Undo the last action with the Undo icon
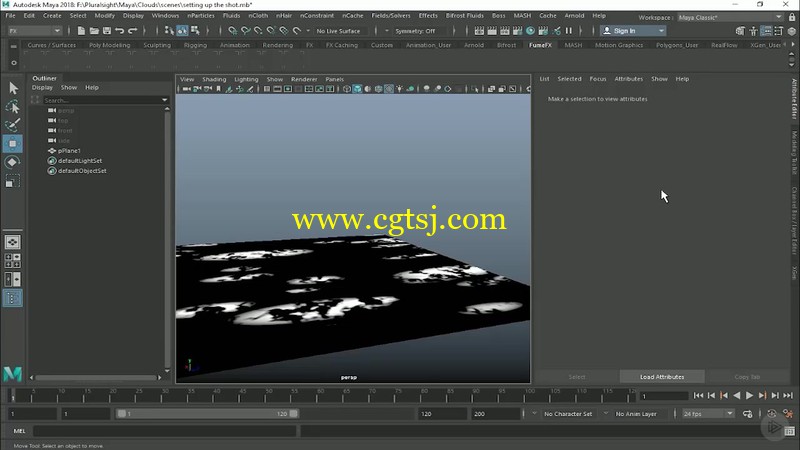800x450 pixels. [x=119, y=31]
